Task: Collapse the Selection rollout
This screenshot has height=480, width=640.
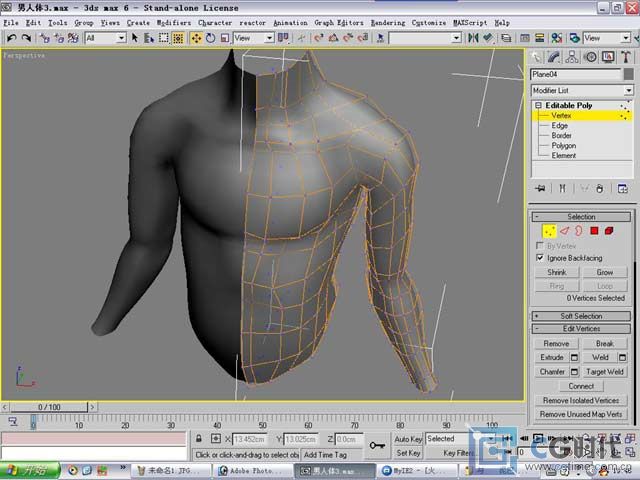Action: (x=582, y=216)
